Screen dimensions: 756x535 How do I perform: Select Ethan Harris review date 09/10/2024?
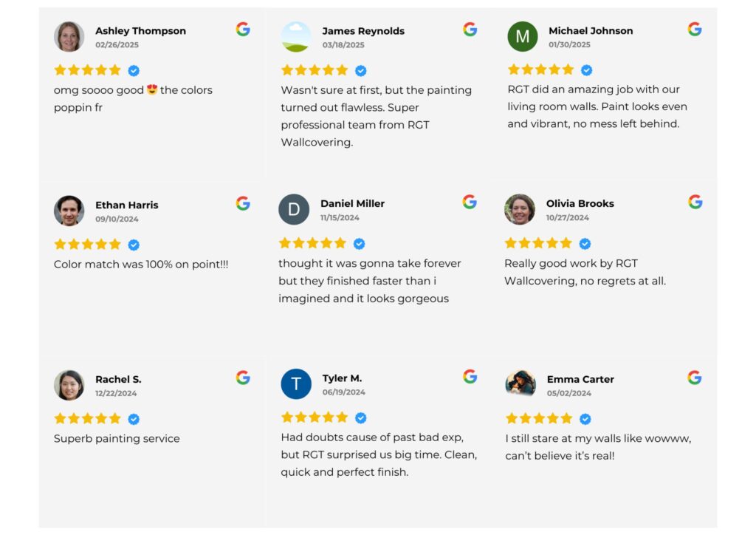117,219
